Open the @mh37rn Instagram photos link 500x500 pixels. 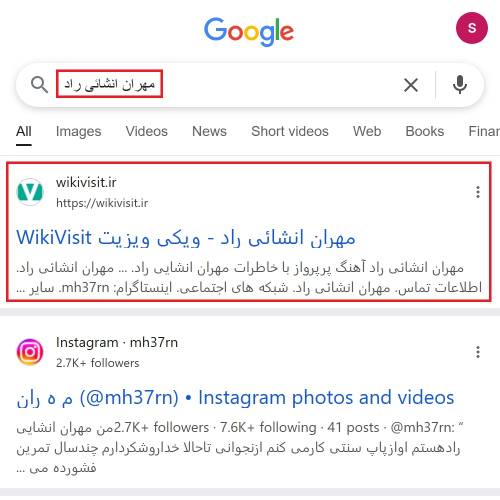click(x=235, y=398)
